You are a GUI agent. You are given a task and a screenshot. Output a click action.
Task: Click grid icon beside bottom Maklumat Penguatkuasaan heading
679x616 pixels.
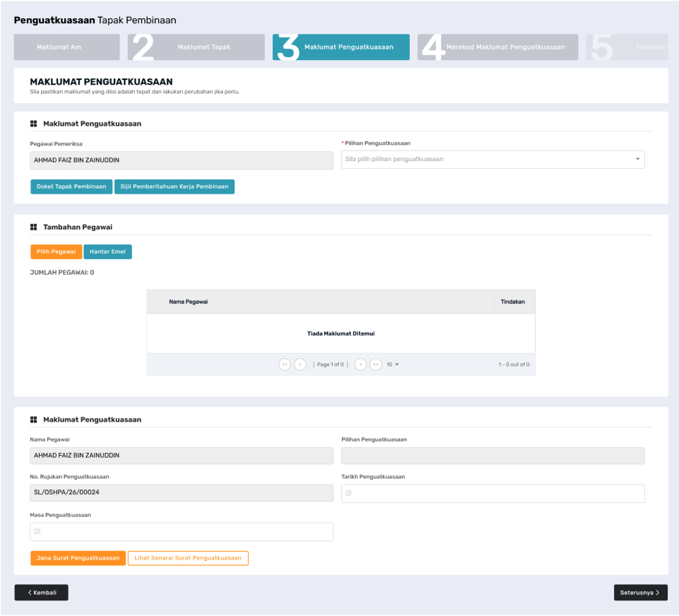[33, 420]
